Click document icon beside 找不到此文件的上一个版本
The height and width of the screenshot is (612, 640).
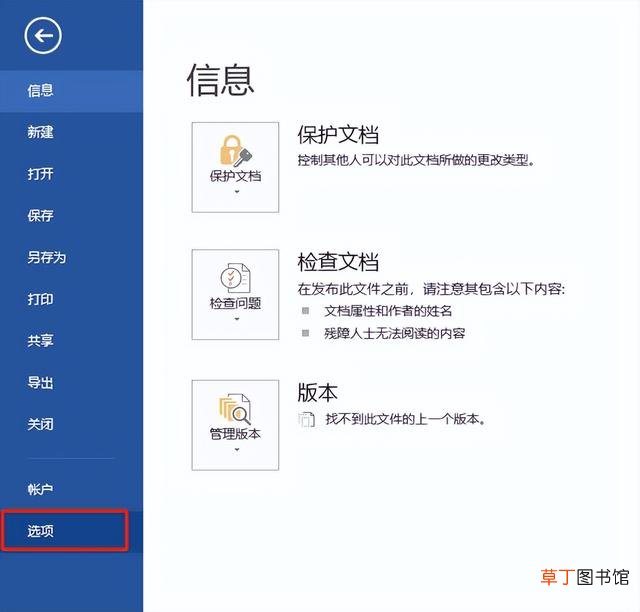(x=307, y=419)
